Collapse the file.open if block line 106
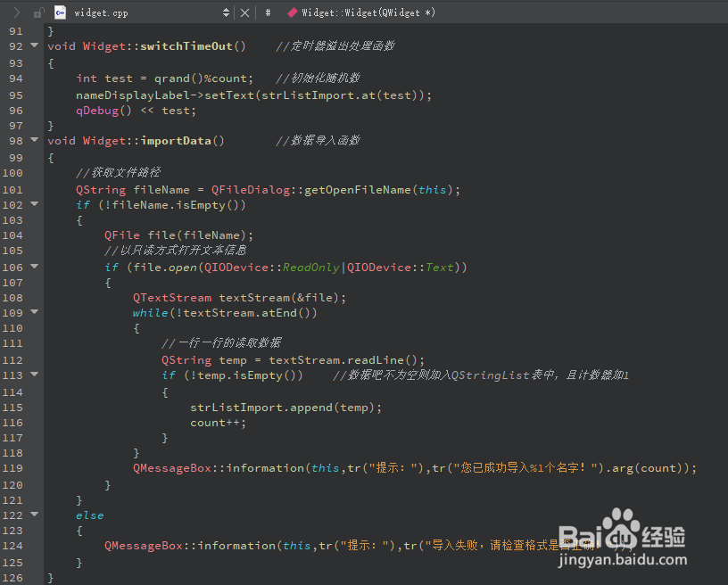 point(35,266)
